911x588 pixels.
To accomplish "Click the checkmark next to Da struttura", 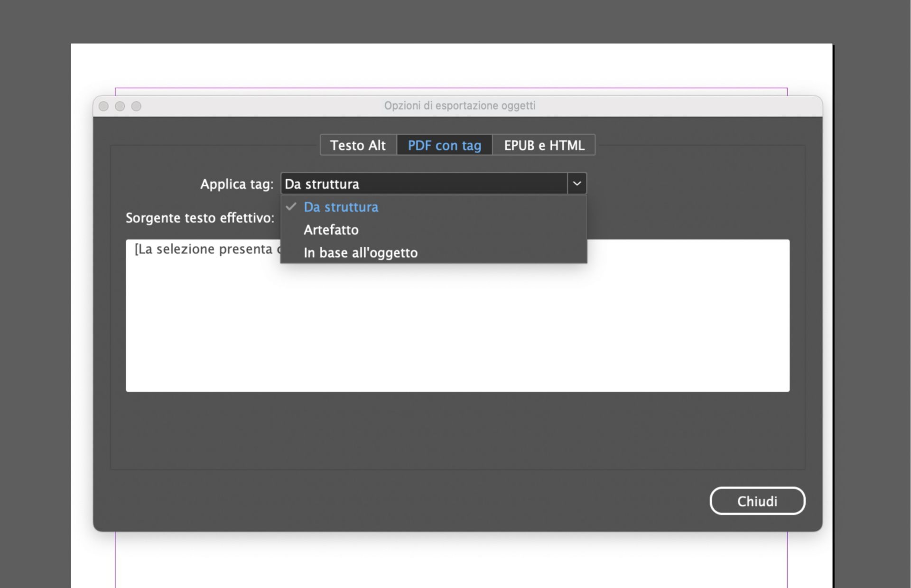I will [x=291, y=207].
